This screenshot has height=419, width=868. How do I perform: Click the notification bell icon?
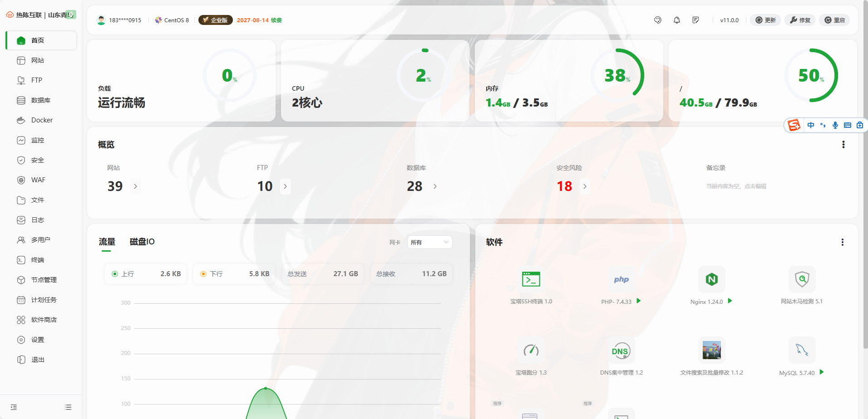tap(676, 20)
